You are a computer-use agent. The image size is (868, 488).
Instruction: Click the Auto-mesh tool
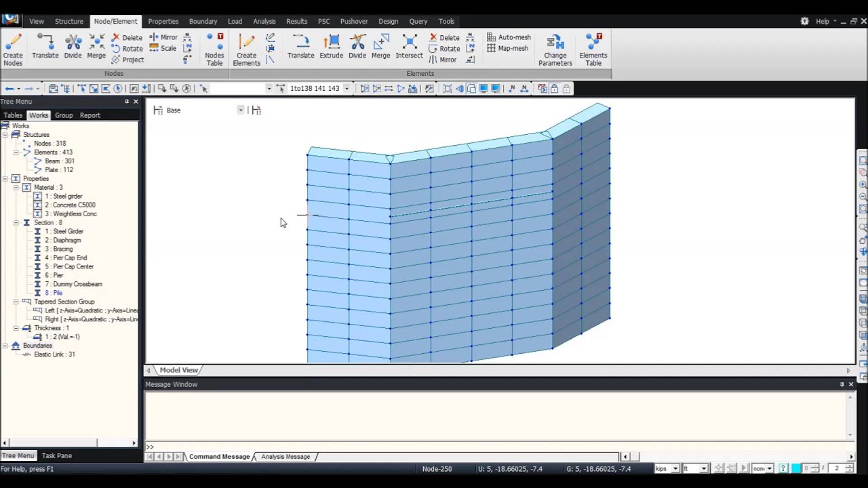(x=509, y=37)
